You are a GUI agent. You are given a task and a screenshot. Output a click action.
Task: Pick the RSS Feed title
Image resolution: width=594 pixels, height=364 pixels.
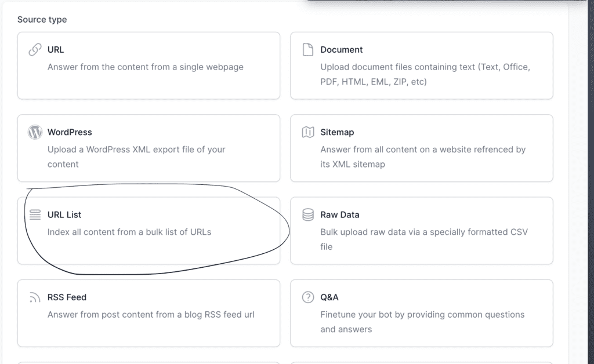(67, 297)
